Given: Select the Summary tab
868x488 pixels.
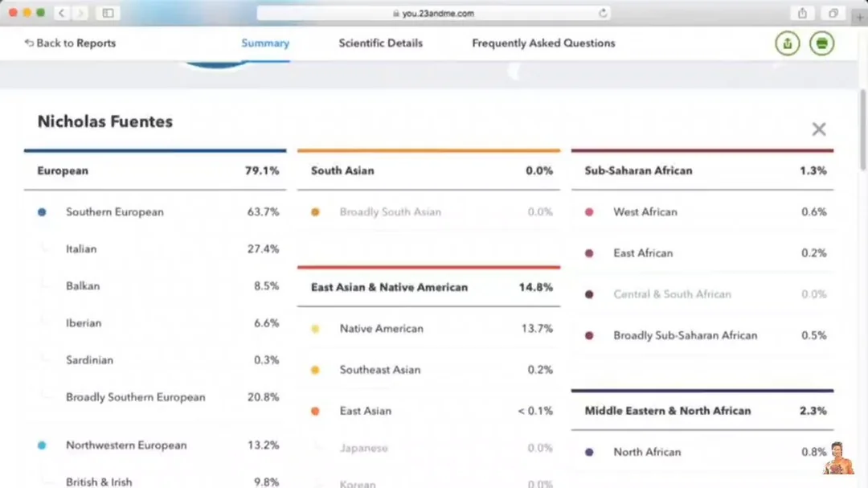Looking at the screenshot, I should 265,43.
